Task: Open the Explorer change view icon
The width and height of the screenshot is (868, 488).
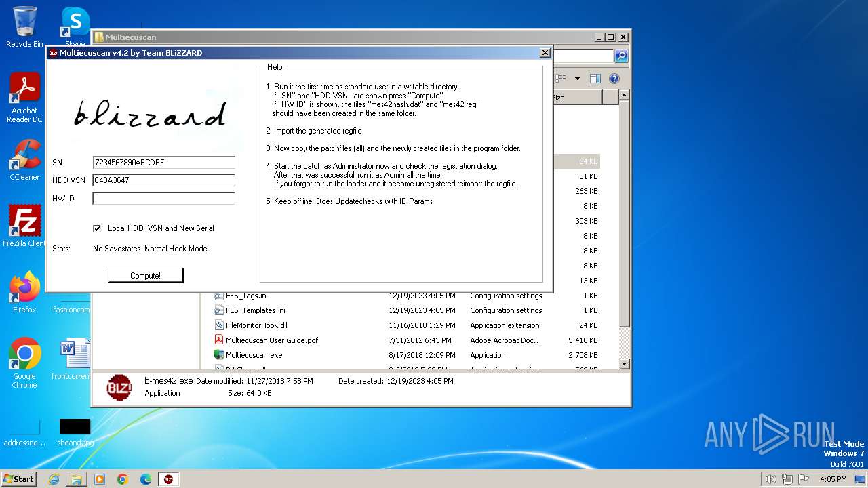Action: pos(562,79)
